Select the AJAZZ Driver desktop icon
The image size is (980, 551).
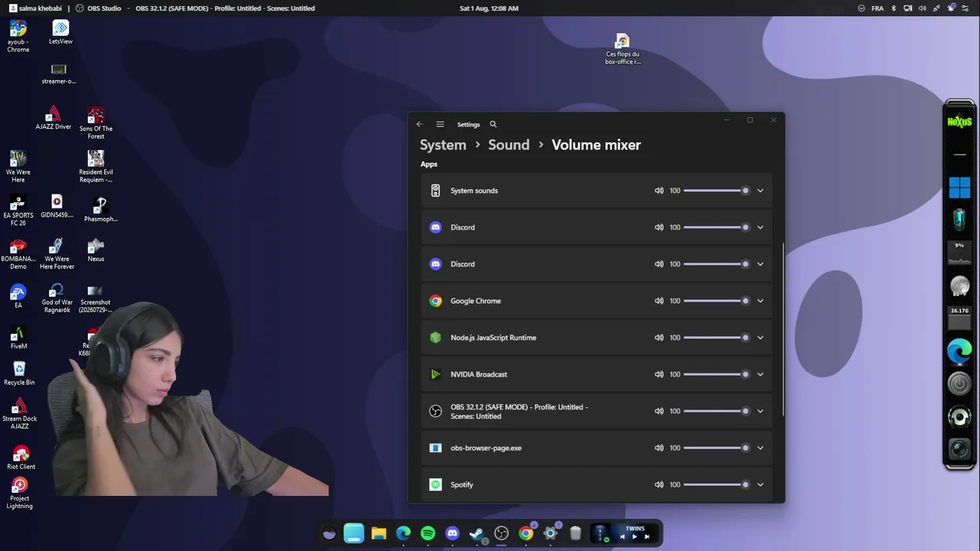point(54,119)
